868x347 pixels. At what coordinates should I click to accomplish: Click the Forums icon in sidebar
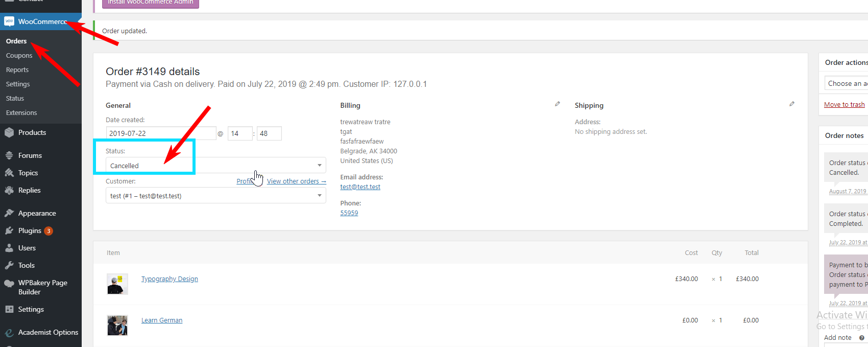tap(9, 155)
